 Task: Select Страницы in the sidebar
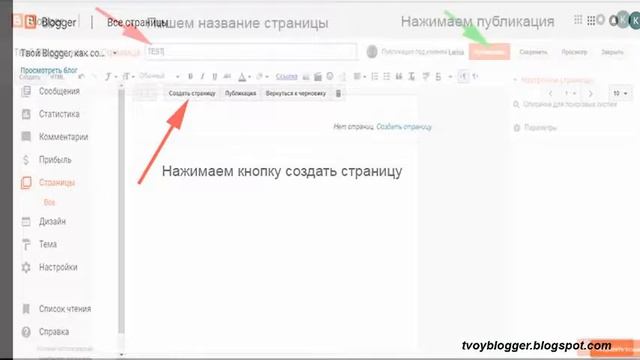tap(57, 183)
